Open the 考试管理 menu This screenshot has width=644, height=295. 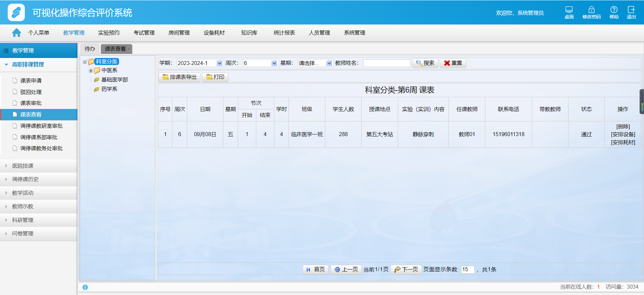click(144, 33)
